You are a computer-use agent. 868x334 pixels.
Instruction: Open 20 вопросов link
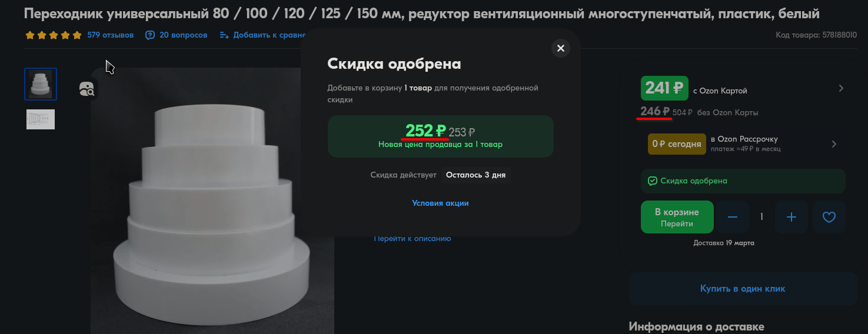tap(183, 35)
